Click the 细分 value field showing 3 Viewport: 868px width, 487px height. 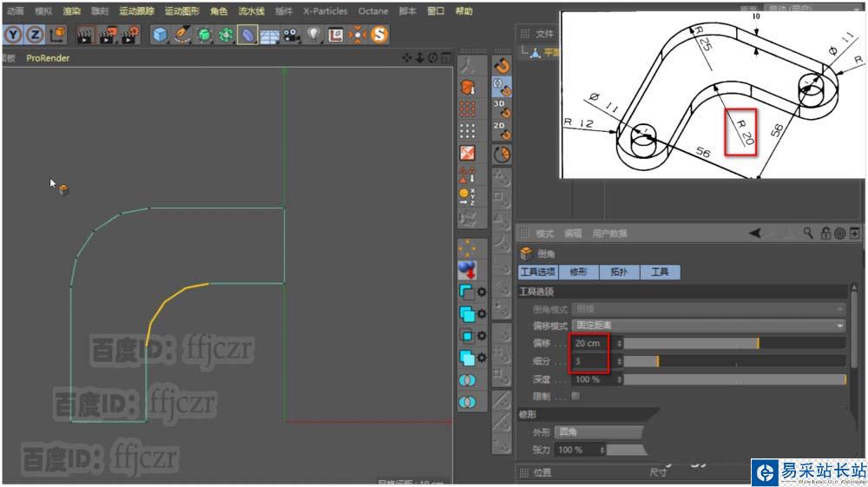pyautogui.click(x=594, y=361)
